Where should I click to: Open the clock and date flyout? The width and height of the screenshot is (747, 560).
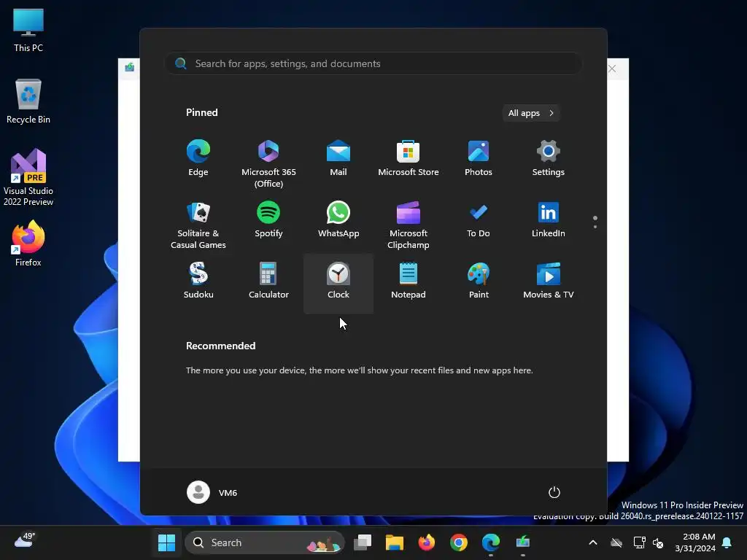click(x=695, y=542)
